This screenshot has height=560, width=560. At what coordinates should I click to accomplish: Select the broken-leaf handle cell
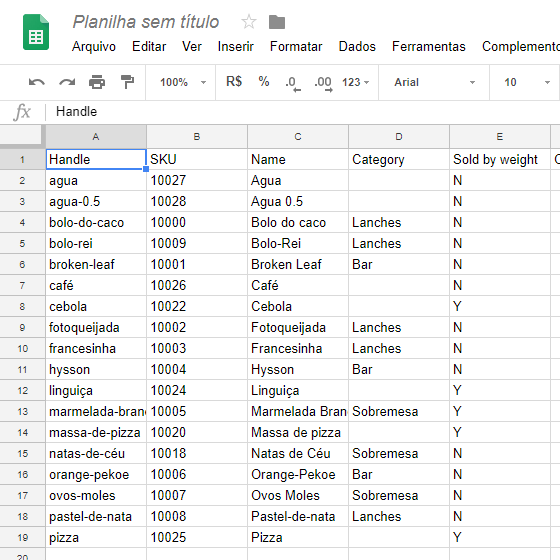tap(96, 265)
